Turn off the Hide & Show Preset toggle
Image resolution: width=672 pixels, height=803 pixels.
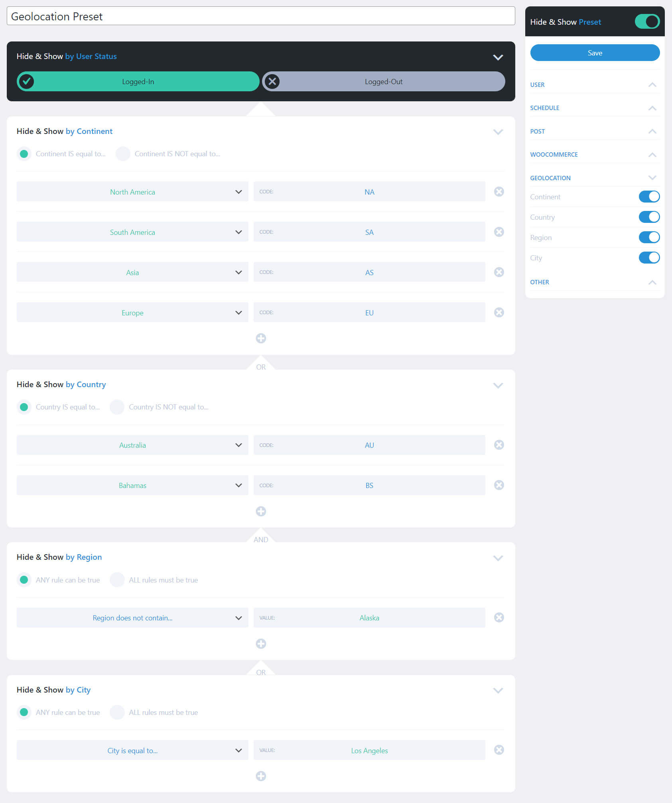pyautogui.click(x=646, y=22)
